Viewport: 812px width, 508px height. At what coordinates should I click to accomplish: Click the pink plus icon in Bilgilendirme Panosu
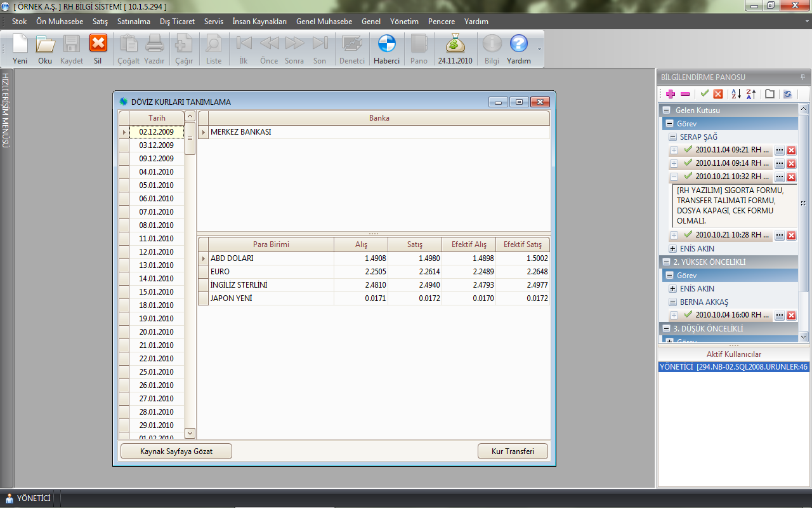point(670,94)
